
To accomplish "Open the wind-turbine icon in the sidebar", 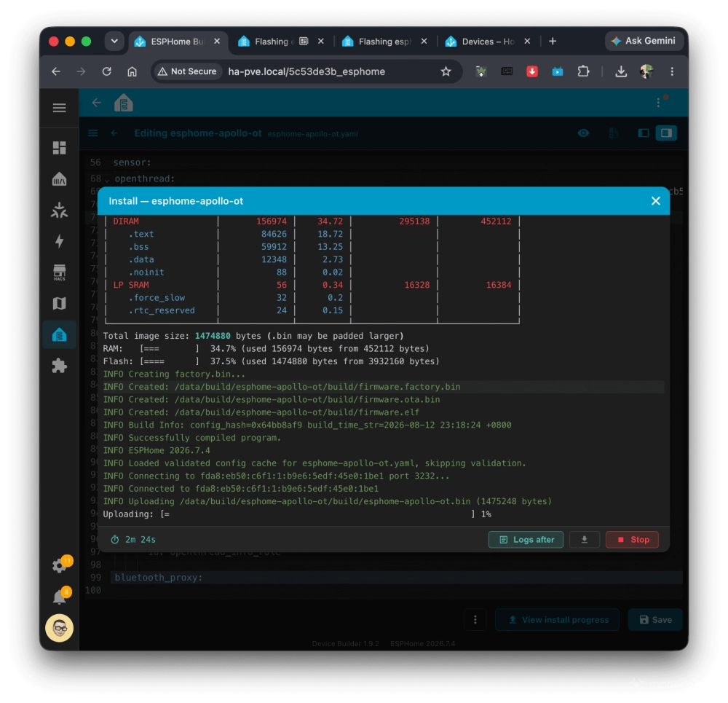I will click(59, 210).
